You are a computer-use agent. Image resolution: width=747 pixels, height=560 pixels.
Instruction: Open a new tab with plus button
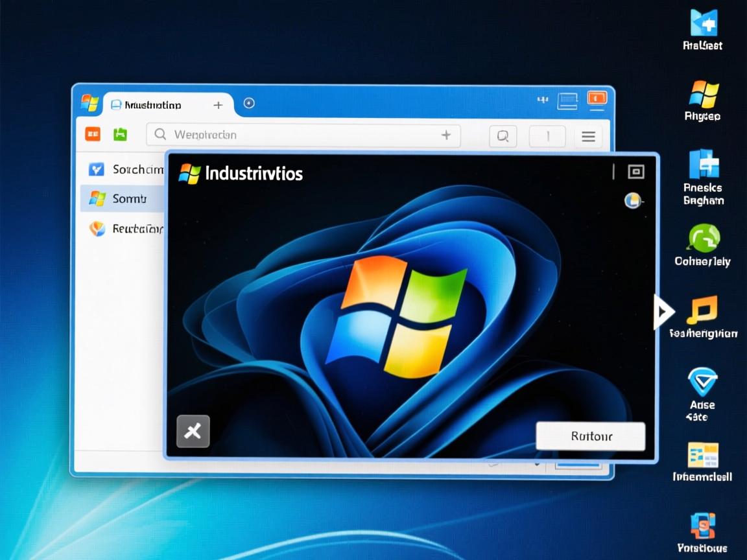[x=218, y=105]
